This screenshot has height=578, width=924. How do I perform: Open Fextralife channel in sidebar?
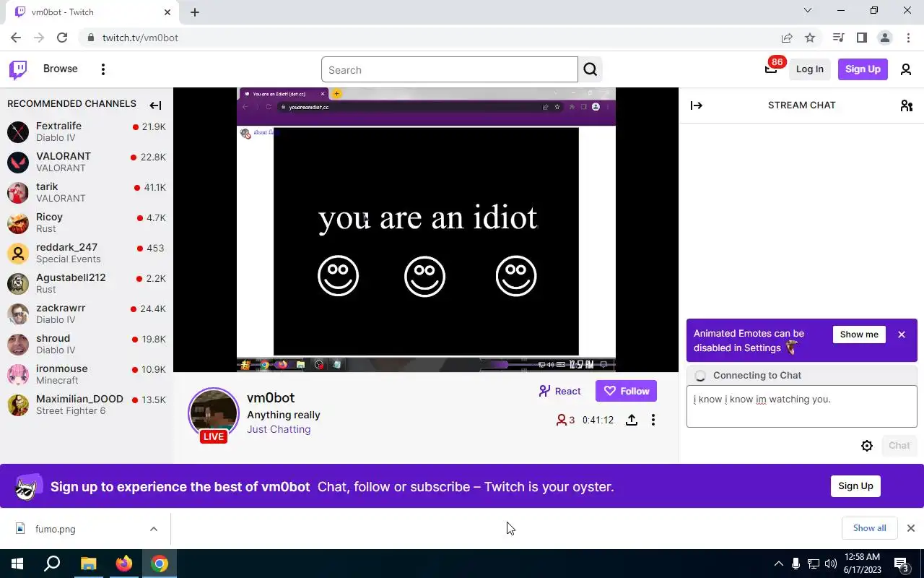(87, 131)
